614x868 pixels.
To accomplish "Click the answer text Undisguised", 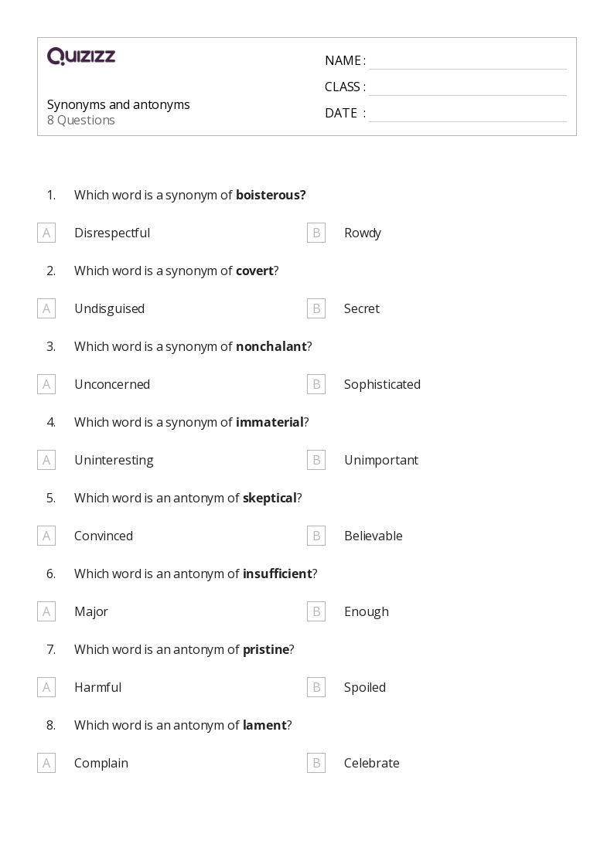I will tap(109, 308).
